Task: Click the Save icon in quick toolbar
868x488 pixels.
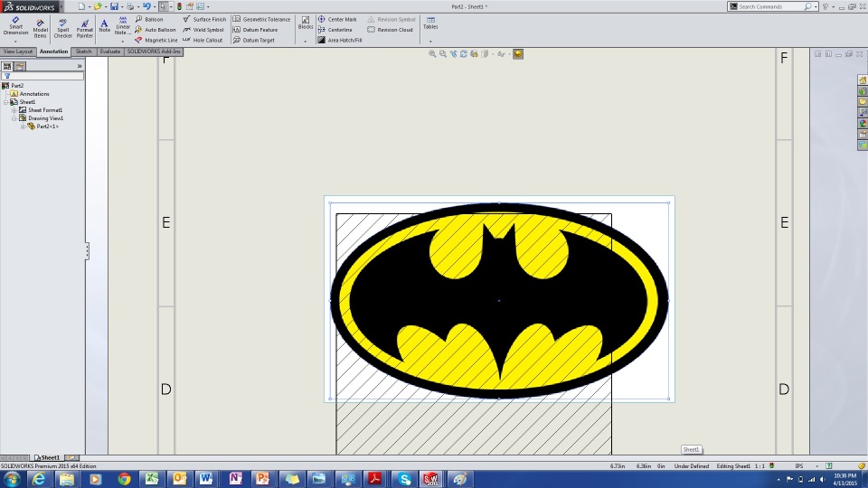Action: tap(114, 6)
